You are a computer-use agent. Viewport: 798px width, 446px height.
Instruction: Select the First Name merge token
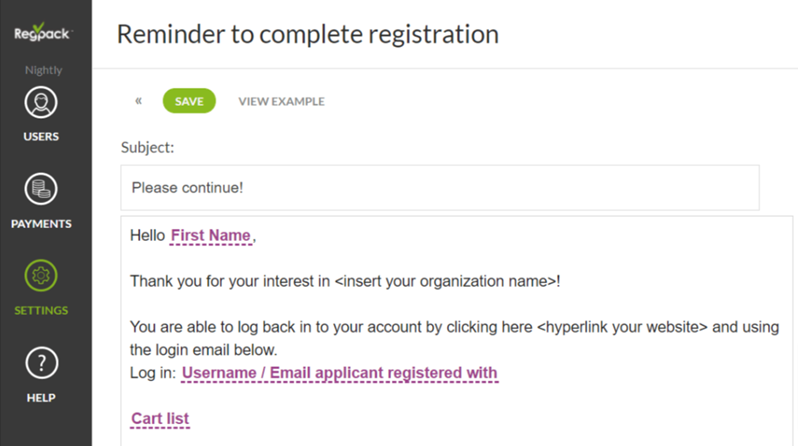tap(210, 236)
